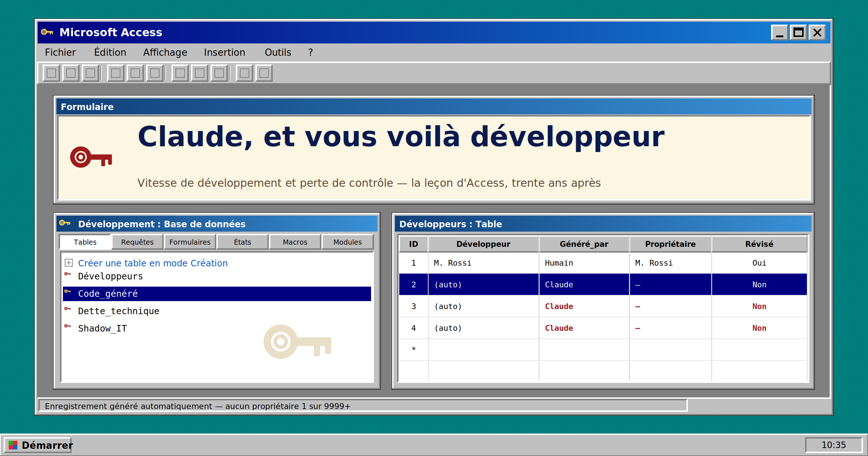Click the Généré_par column header
This screenshot has height=456, width=868.
click(x=584, y=244)
